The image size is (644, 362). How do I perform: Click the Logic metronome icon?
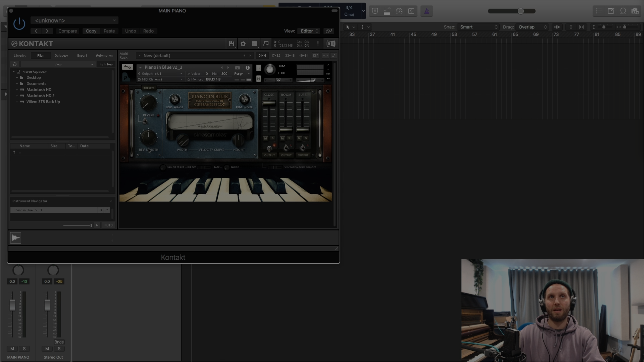(x=427, y=11)
